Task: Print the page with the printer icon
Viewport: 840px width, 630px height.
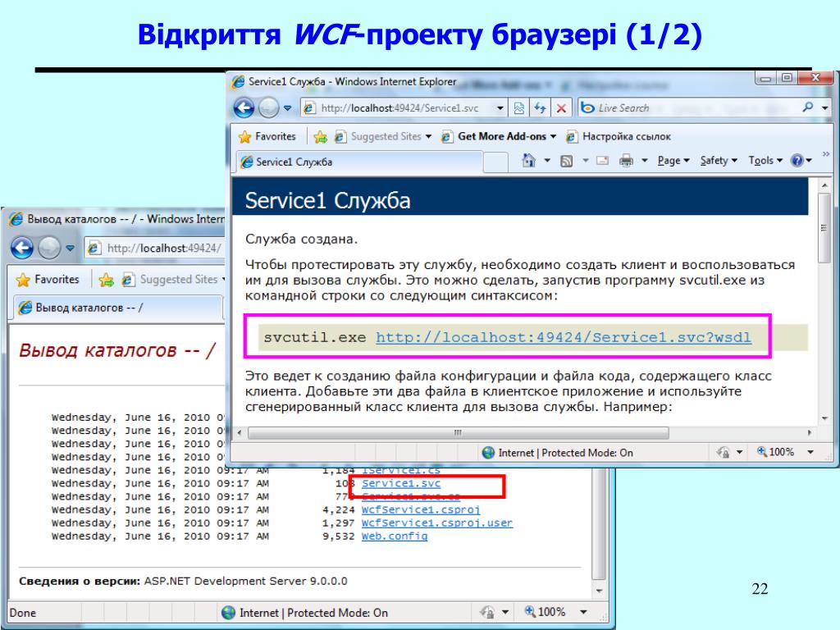Action: pos(626,160)
